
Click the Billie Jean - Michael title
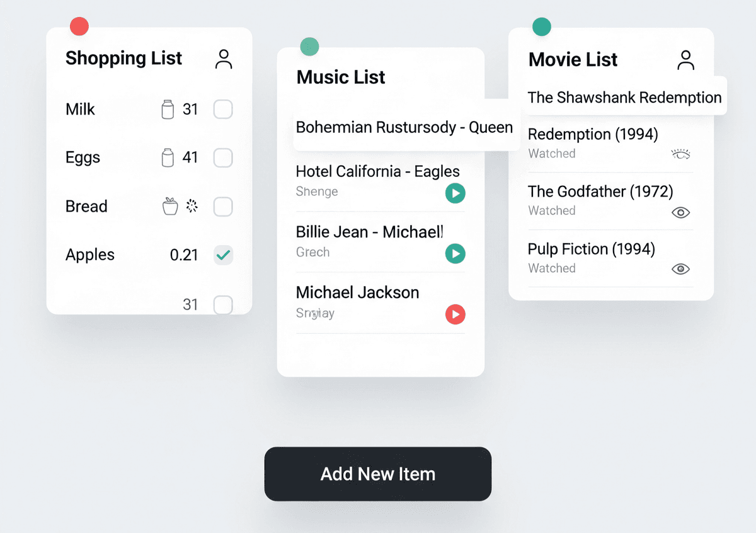pyautogui.click(x=370, y=232)
